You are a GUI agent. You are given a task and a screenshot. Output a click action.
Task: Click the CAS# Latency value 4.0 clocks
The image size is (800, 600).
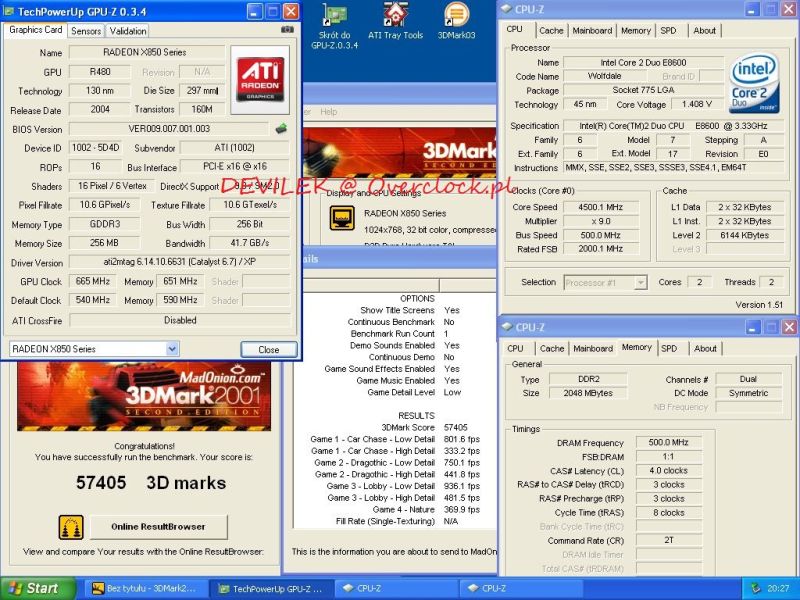(668, 470)
